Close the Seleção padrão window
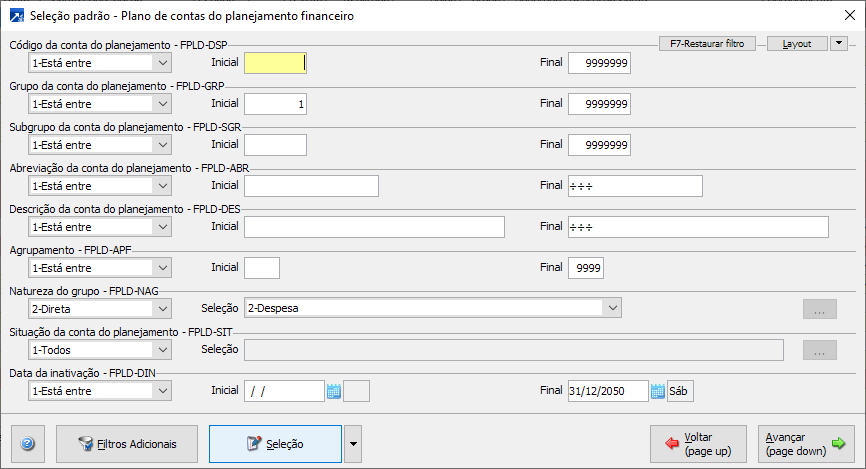The image size is (866, 469). point(850,16)
